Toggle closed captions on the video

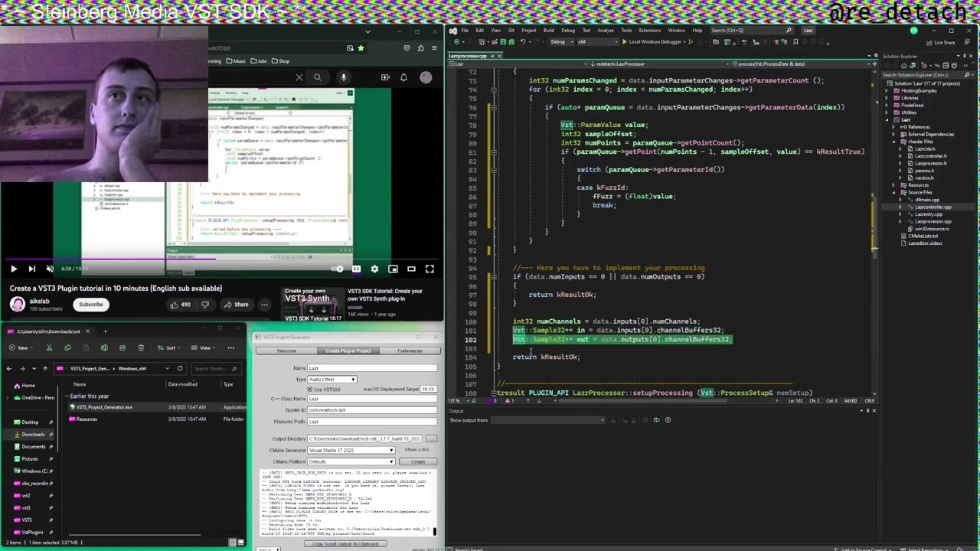click(x=356, y=269)
